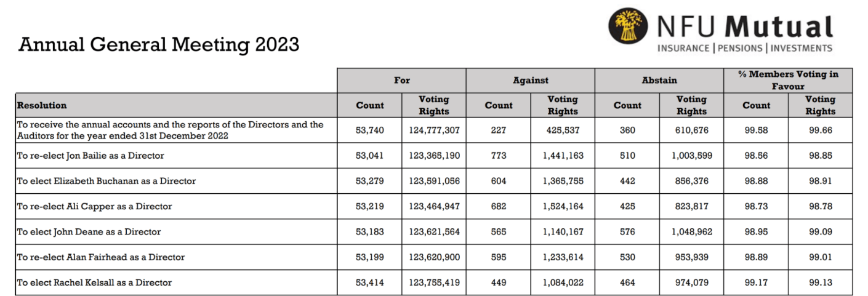
Task: Click the Insurance Pensions Investments tagline
Action: pyautogui.click(x=745, y=48)
